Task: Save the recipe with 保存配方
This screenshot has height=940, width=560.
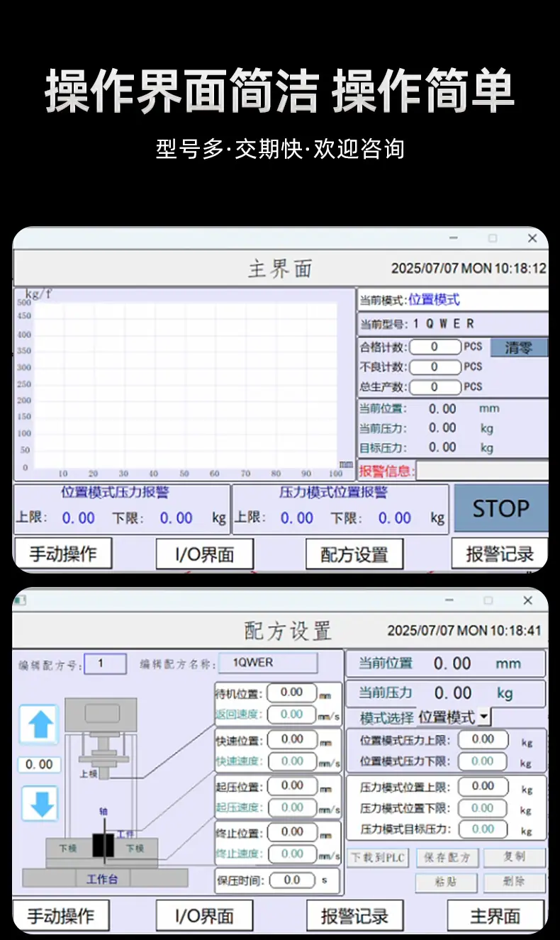Action: click(x=447, y=858)
